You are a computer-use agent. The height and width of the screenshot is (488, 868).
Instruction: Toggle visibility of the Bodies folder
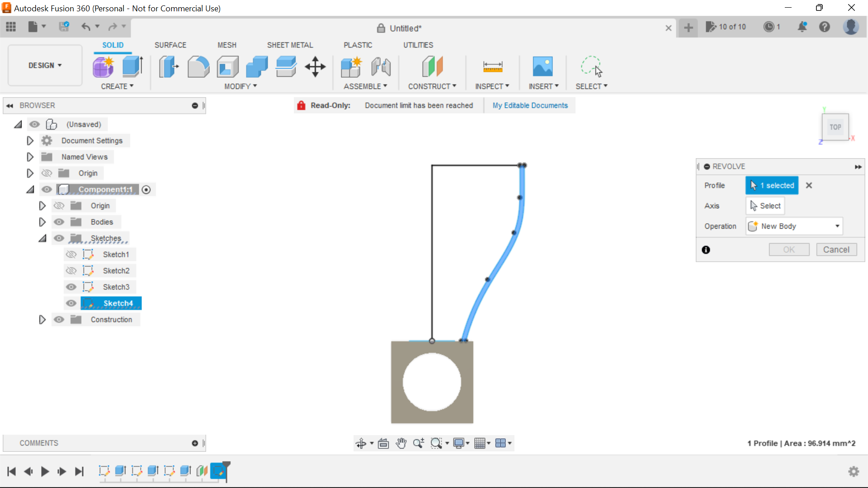[59, 222]
